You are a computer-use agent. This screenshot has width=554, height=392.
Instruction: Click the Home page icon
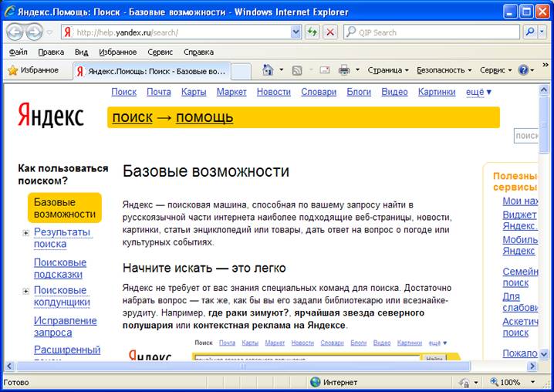(x=268, y=70)
